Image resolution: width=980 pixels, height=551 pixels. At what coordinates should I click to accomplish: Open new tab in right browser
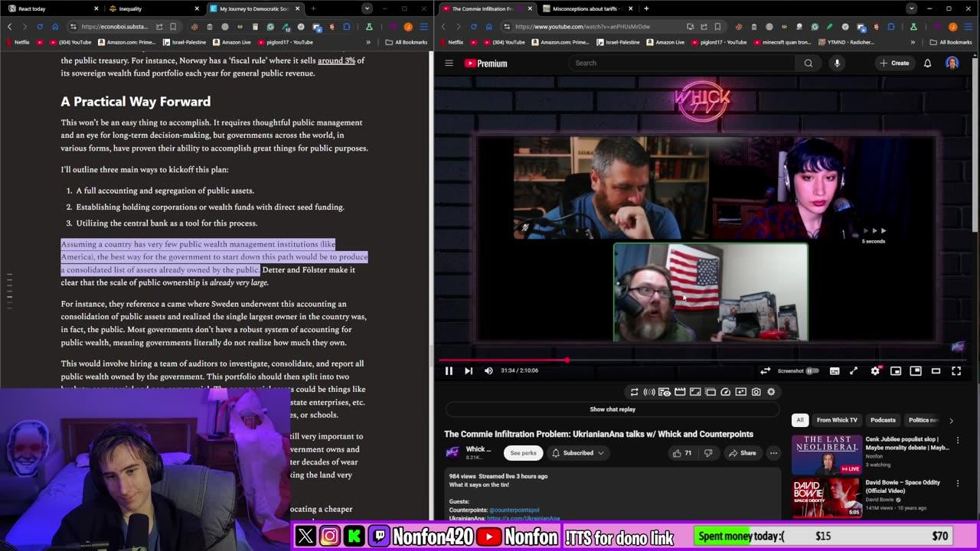(x=646, y=8)
